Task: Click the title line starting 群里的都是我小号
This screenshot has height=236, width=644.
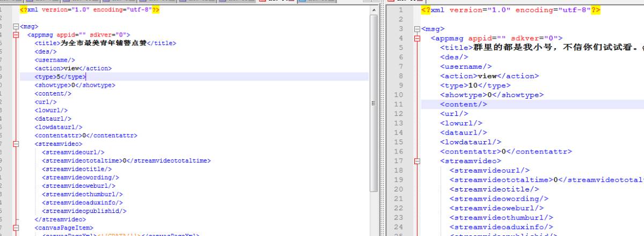Action: [x=542, y=47]
